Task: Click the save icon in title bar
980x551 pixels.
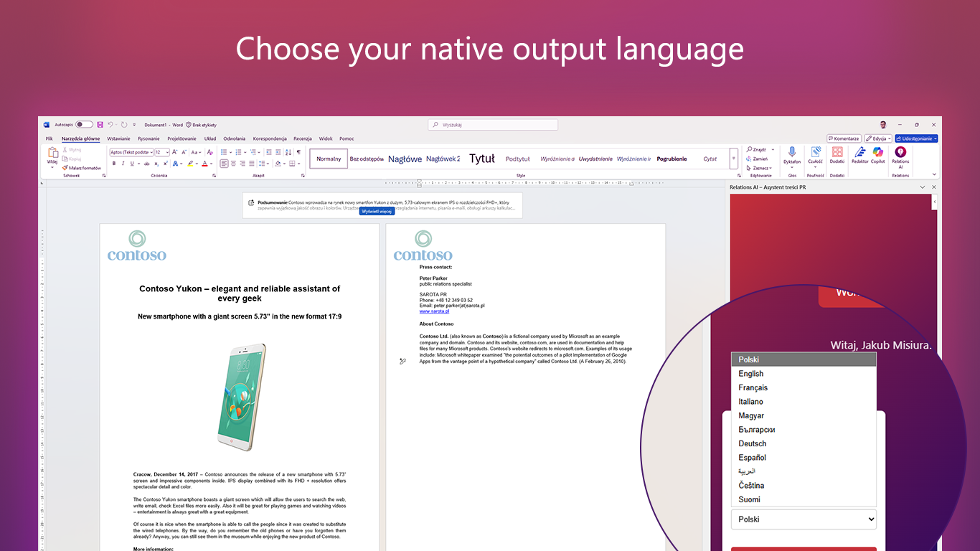Action: tap(100, 125)
